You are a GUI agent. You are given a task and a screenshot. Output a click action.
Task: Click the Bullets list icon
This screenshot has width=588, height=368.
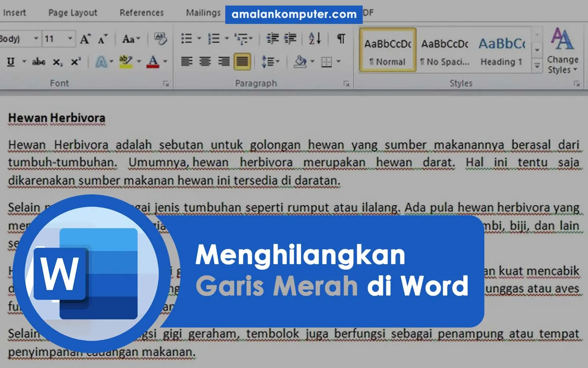pos(187,38)
